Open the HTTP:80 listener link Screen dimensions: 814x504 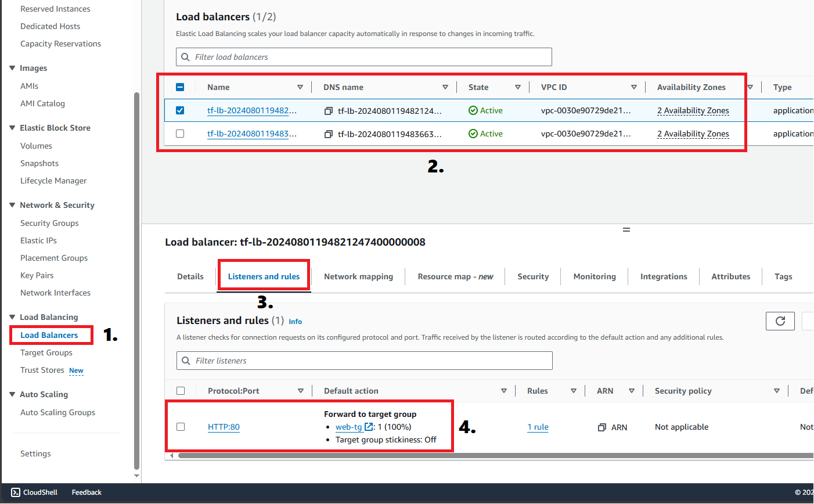click(x=224, y=427)
